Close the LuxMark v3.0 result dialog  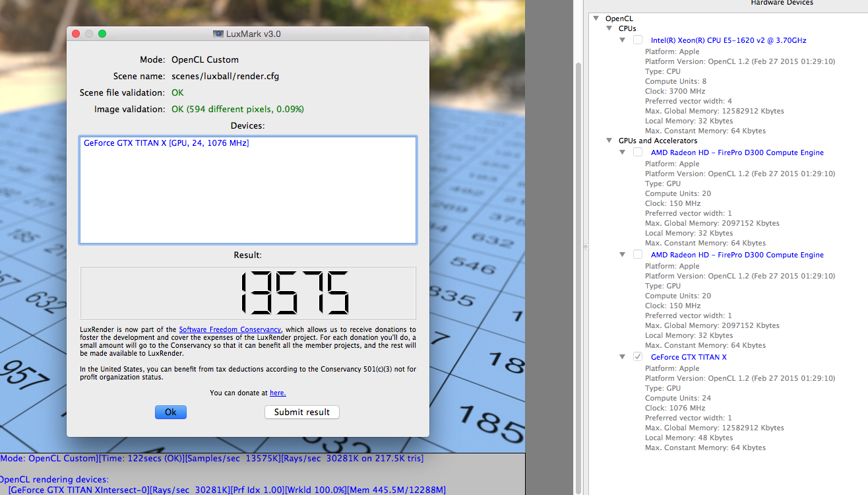tap(76, 34)
